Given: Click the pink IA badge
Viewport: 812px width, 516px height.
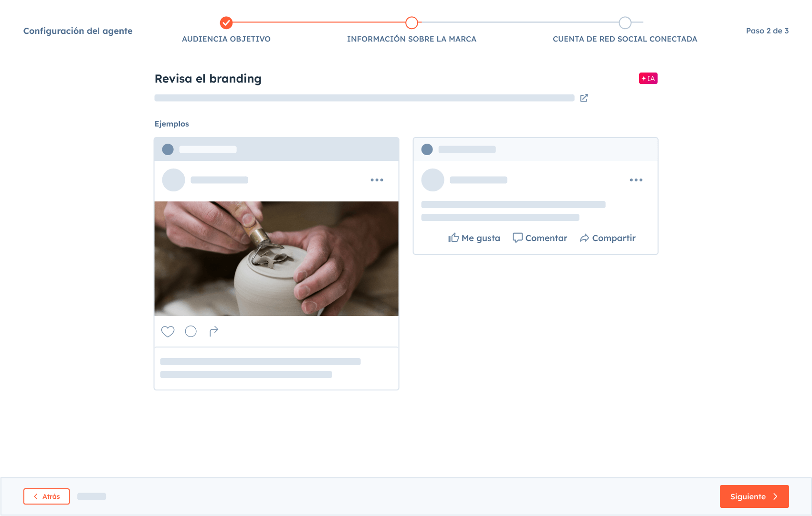Looking at the screenshot, I should click(x=648, y=78).
